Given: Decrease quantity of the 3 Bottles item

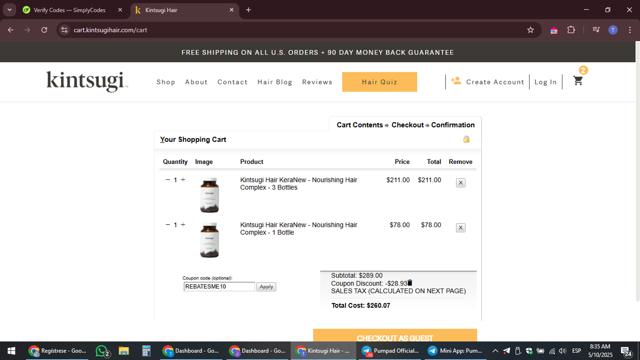Looking at the screenshot, I should 167,180.
